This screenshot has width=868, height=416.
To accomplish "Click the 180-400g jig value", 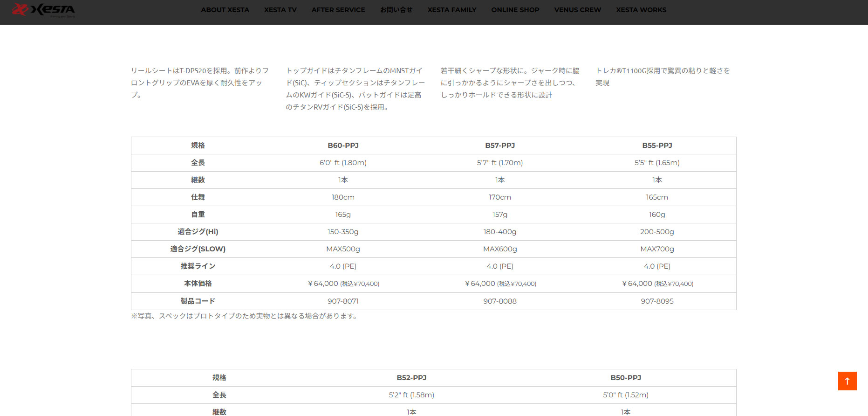I will 500,232.
